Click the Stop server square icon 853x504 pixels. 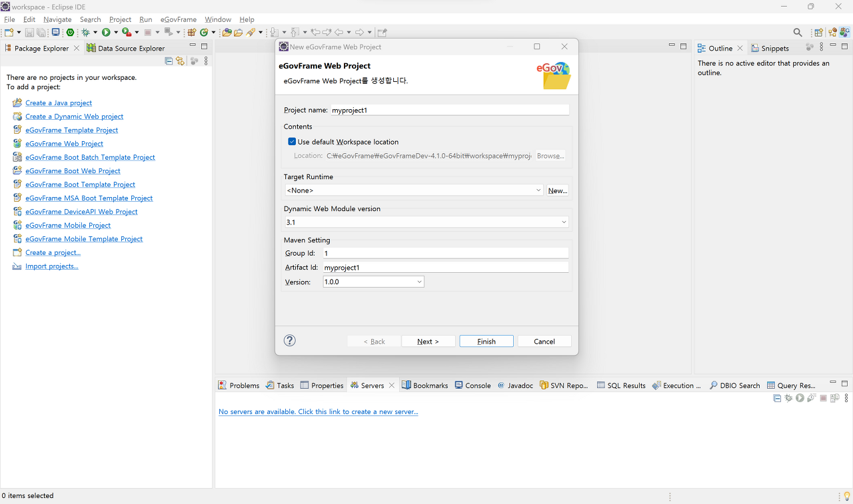pos(823,398)
